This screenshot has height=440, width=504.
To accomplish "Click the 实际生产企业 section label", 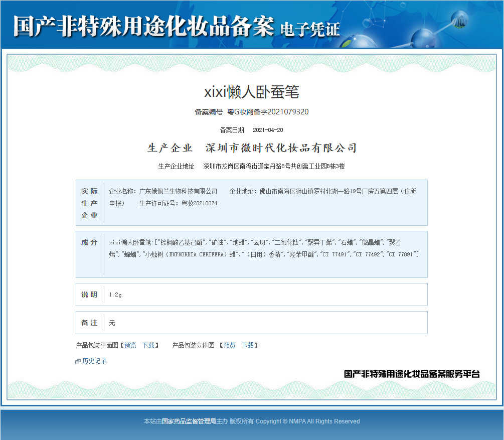I will click(x=89, y=203).
